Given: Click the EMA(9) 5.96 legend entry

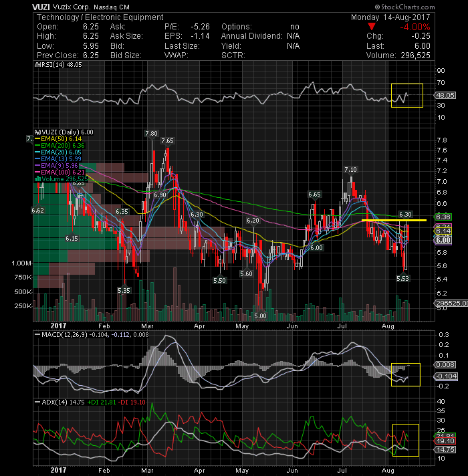Looking at the screenshot, I should pyautogui.click(x=60, y=165).
